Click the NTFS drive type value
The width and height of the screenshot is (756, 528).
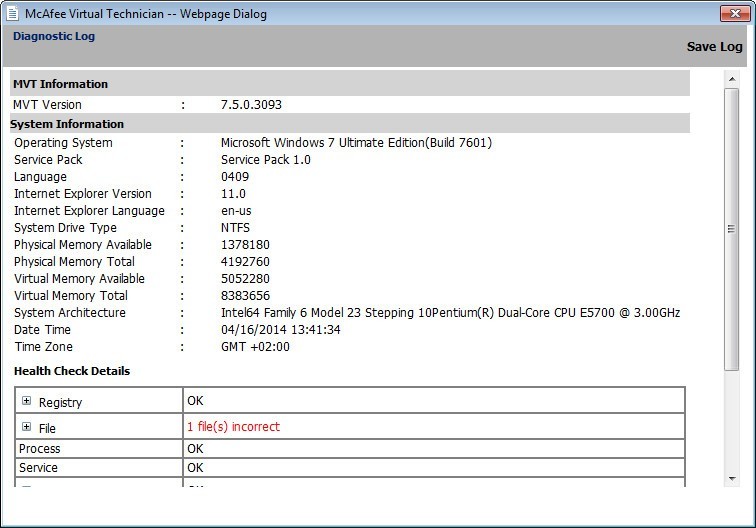(x=235, y=228)
